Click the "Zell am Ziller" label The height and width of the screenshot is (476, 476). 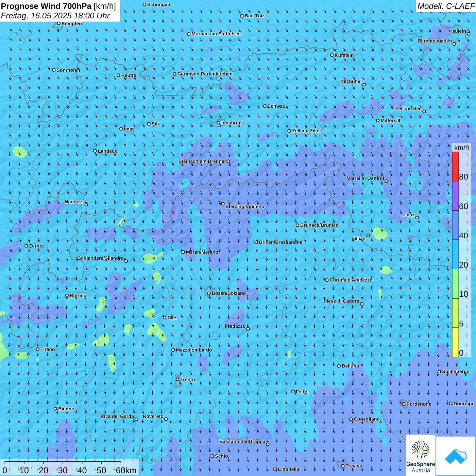click(x=307, y=131)
